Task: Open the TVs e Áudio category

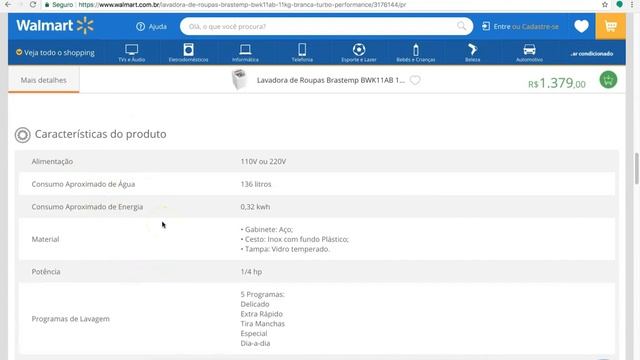Action: [131, 53]
